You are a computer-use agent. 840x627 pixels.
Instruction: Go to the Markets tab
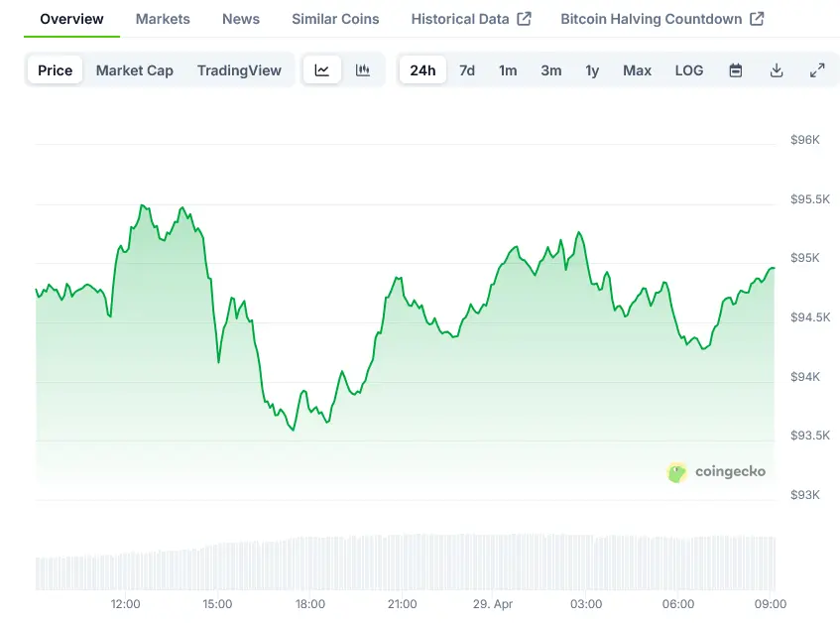click(x=163, y=19)
